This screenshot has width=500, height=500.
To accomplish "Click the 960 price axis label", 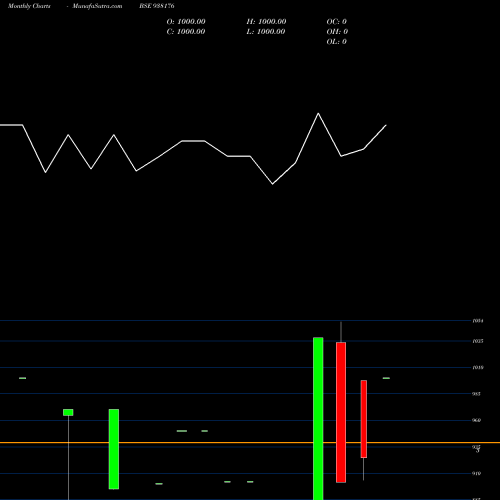I will (x=477, y=420).
